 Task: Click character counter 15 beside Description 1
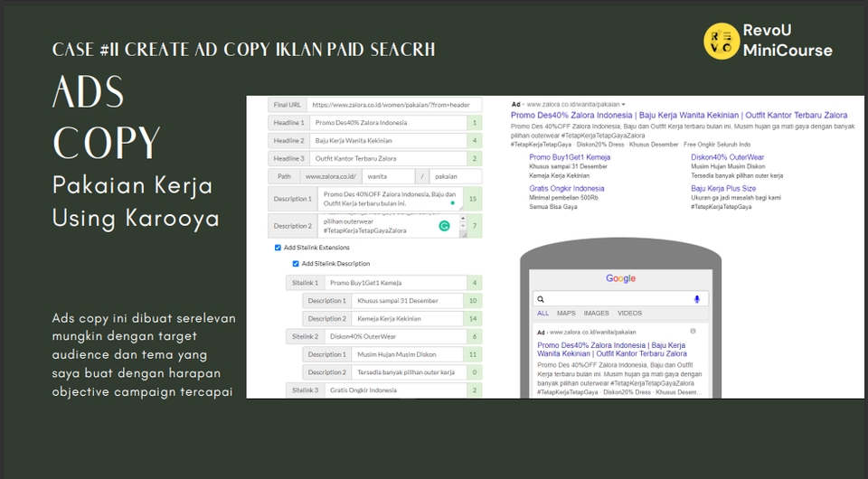473,199
